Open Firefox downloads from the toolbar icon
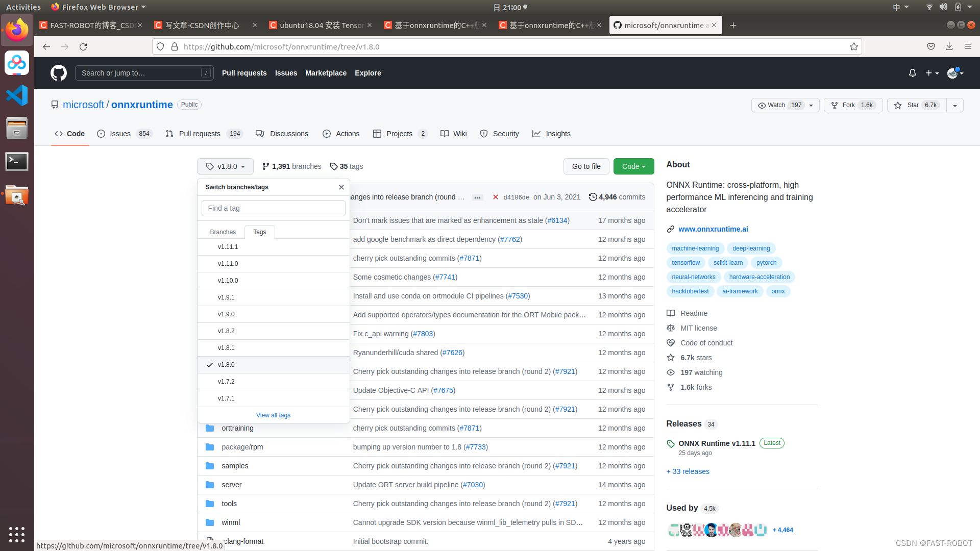Image resolution: width=980 pixels, height=551 pixels. tap(949, 46)
